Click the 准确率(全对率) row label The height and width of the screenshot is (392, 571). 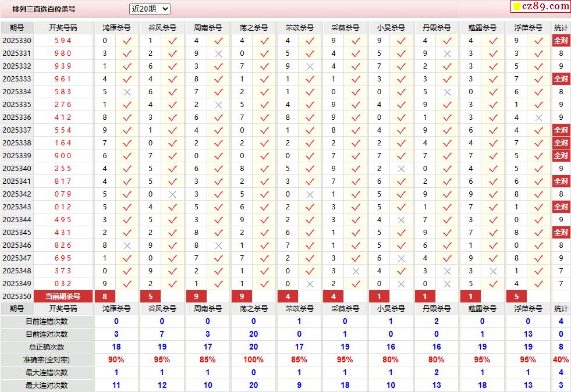click(x=47, y=360)
